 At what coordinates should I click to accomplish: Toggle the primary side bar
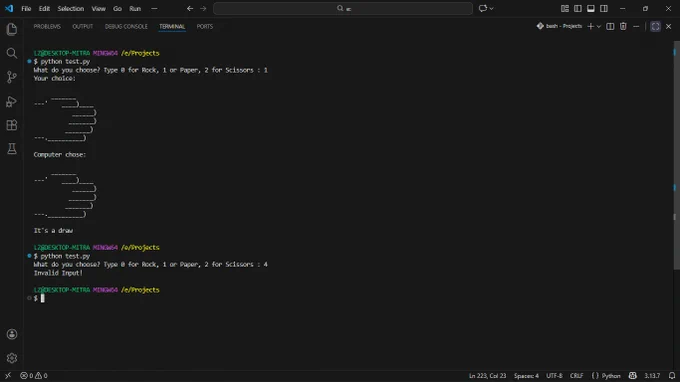coord(578,8)
